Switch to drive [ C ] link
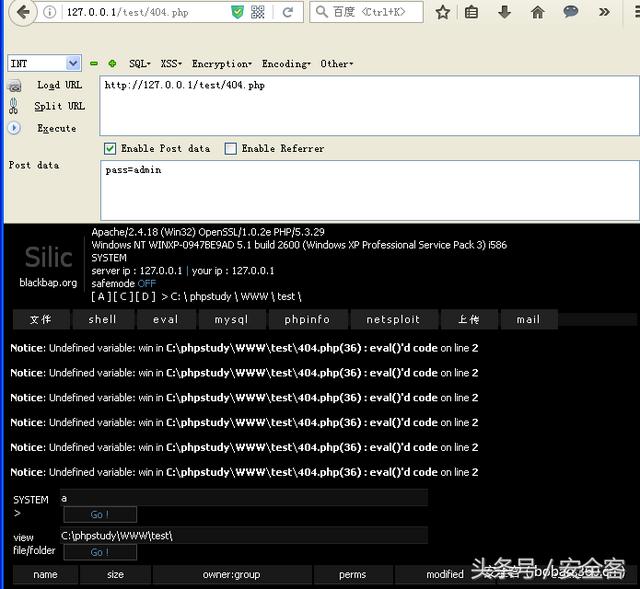The height and width of the screenshot is (589, 640). tap(123, 297)
